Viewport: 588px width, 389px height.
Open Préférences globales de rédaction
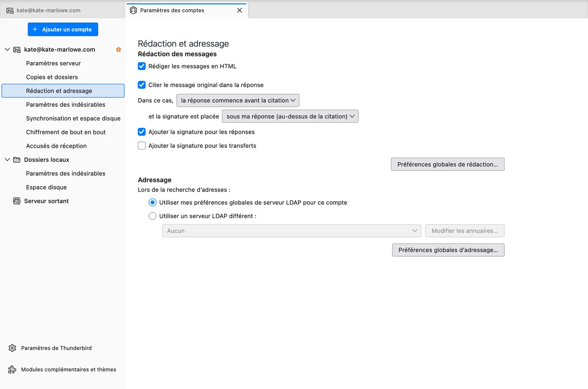click(447, 165)
